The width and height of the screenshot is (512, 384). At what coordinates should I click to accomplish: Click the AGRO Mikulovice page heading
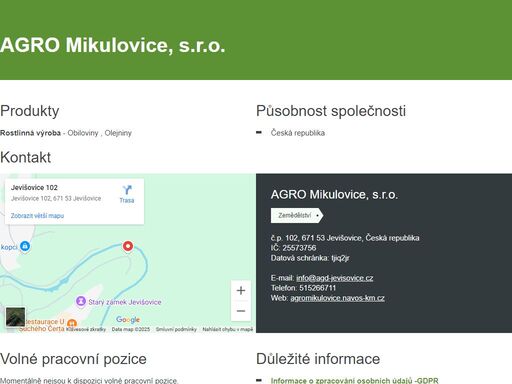pos(113,45)
